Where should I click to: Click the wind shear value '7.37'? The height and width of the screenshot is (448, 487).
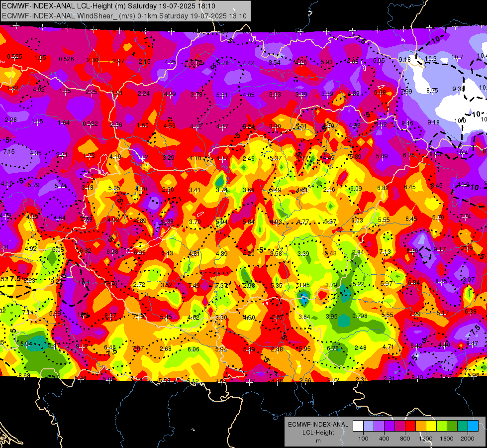pos(221,285)
